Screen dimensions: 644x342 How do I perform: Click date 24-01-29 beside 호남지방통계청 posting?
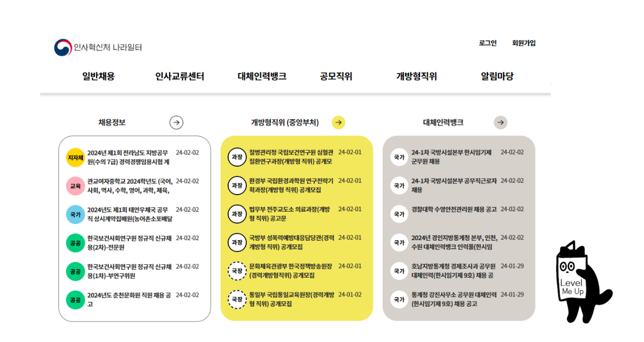coord(512,266)
